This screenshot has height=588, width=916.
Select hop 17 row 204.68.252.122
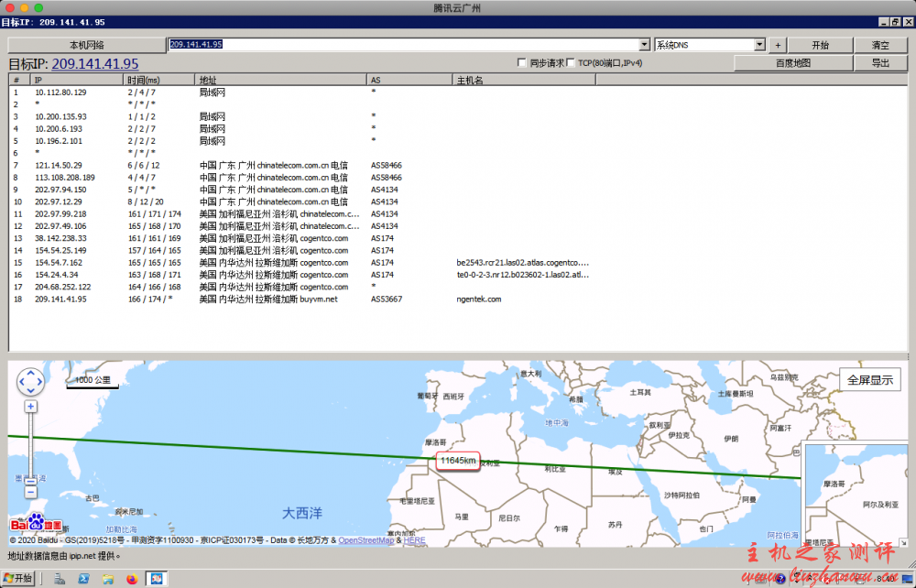[x=458, y=287]
